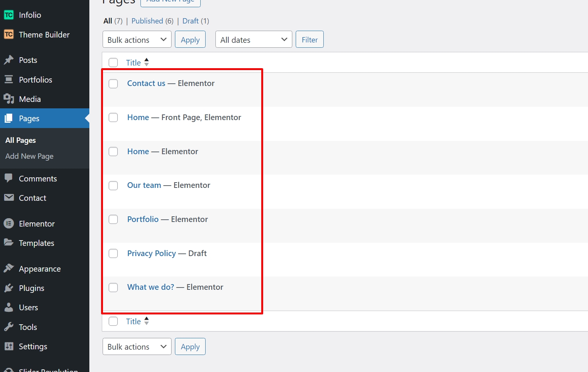Screen dimensions: 588x372
Task: Select All Pages submenu item
Action: (x=20, y=140)
